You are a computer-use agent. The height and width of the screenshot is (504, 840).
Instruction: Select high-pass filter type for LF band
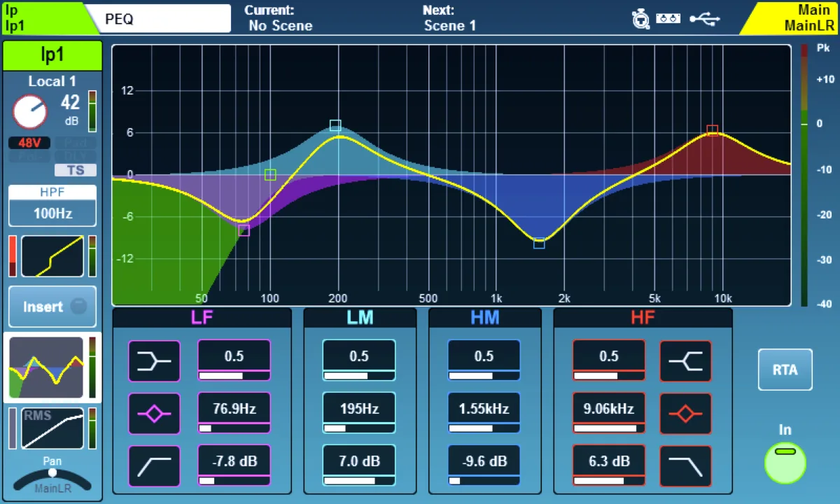(154, 466)
